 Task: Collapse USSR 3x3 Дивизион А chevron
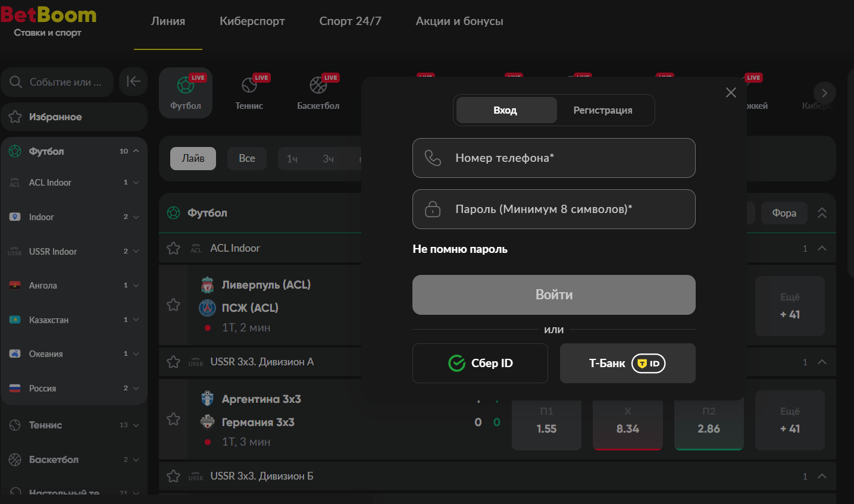pos(822,362)
